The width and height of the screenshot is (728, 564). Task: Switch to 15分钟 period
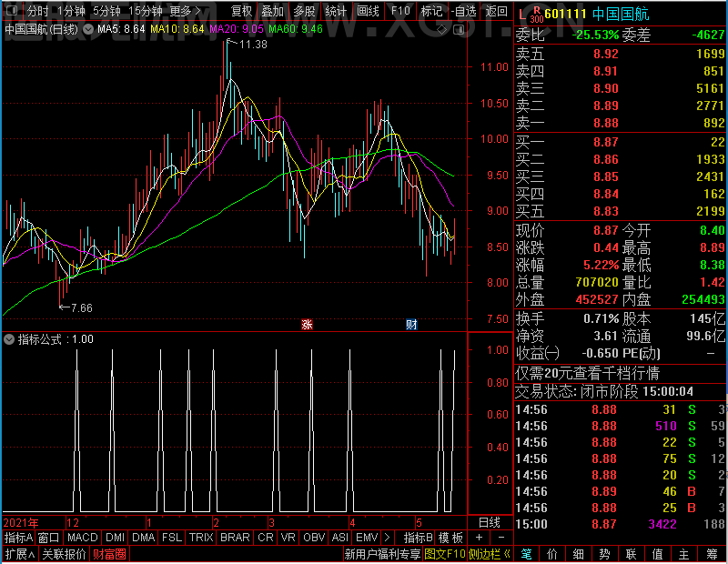click(146, 11)
